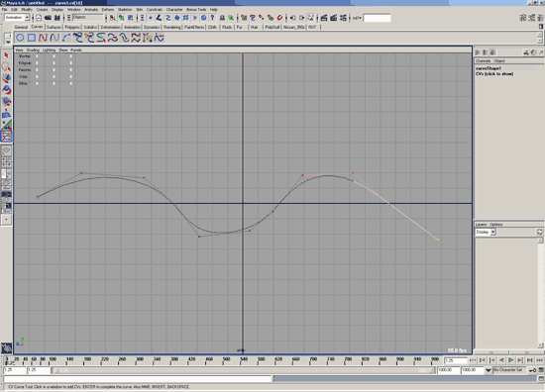545x392 pixels.
Task: Click the New Scene icon
Action: point(39,18)
